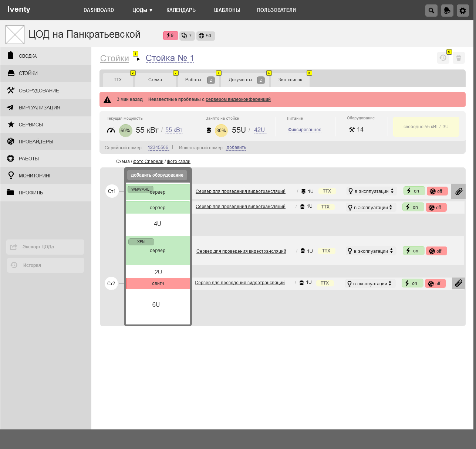Turn on power for the WMWARE server row
The image size is (476, 449).
click(414, 191)
